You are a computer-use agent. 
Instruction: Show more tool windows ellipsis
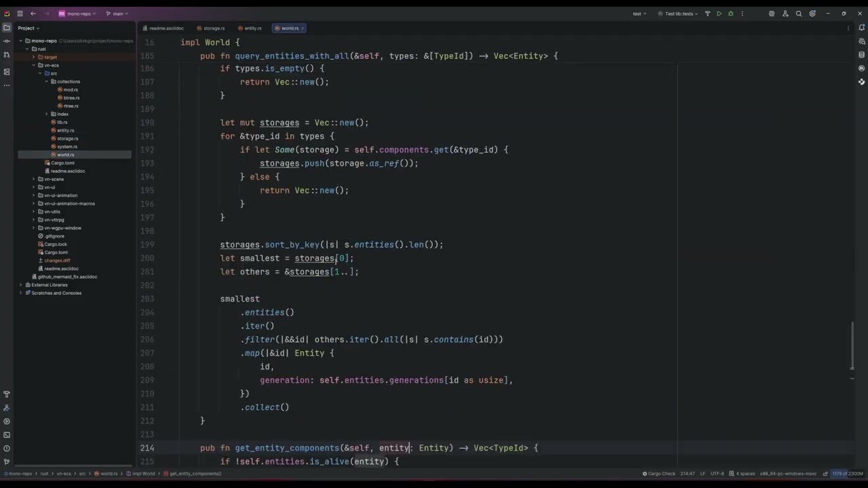point(7,85)
